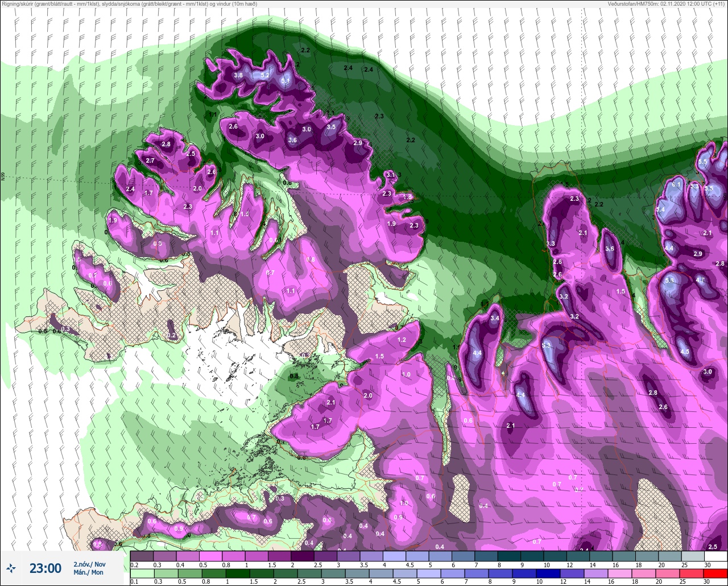Click the 4.5 value label on the map
Image resolution: width=728 pixels, height=586 pixels.
coord(685,352)
